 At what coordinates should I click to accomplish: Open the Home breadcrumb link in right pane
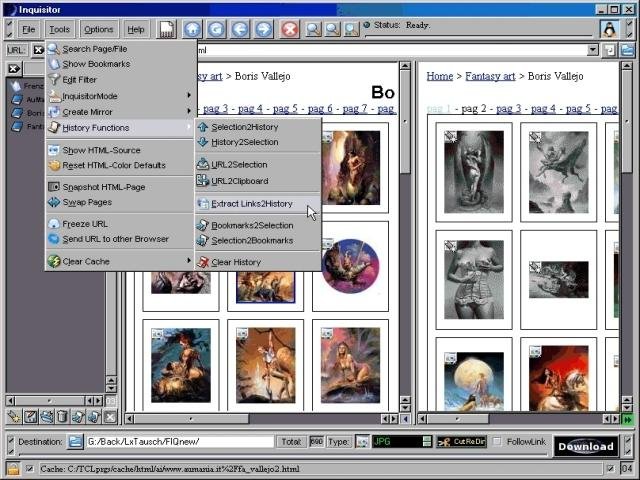tap(439, 75)
